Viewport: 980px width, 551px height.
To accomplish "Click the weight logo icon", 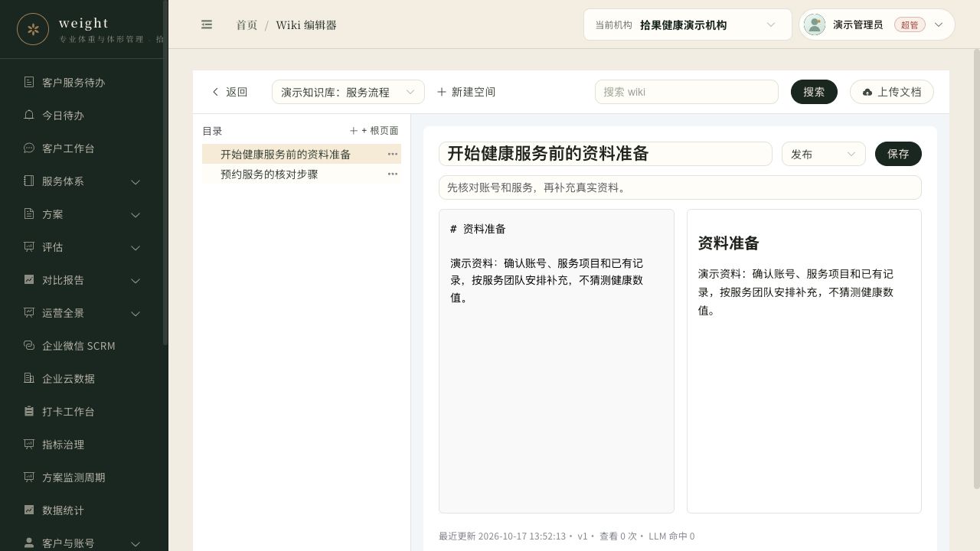I will click(x=33, y=29).
